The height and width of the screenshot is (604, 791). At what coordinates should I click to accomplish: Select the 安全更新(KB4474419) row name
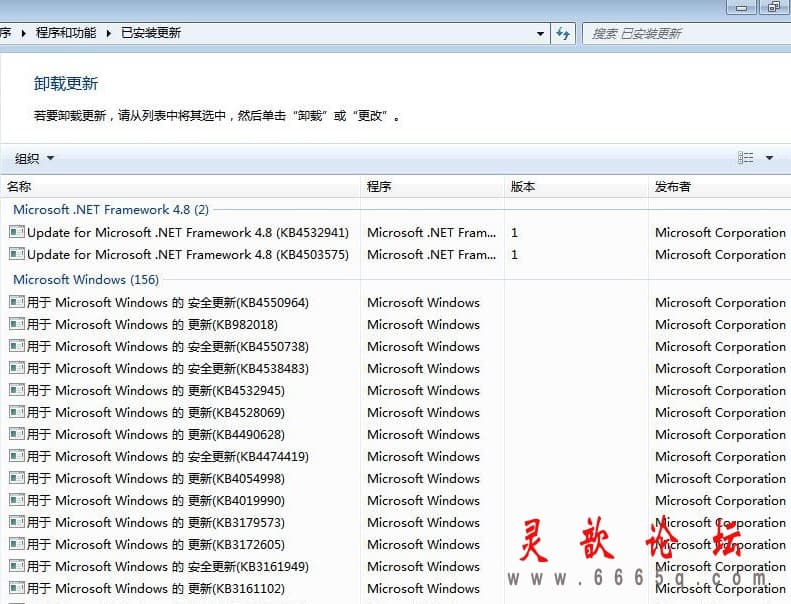pos(167,457)
